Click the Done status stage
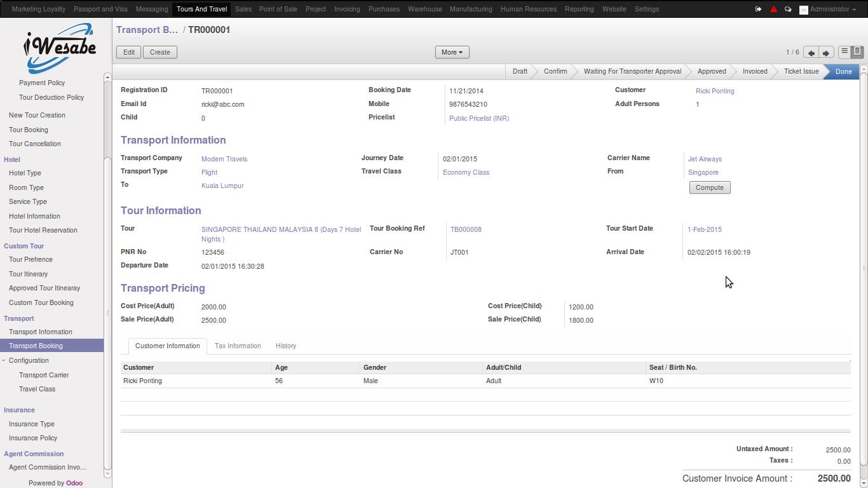The image size is (868, 488). pos(843,71)
